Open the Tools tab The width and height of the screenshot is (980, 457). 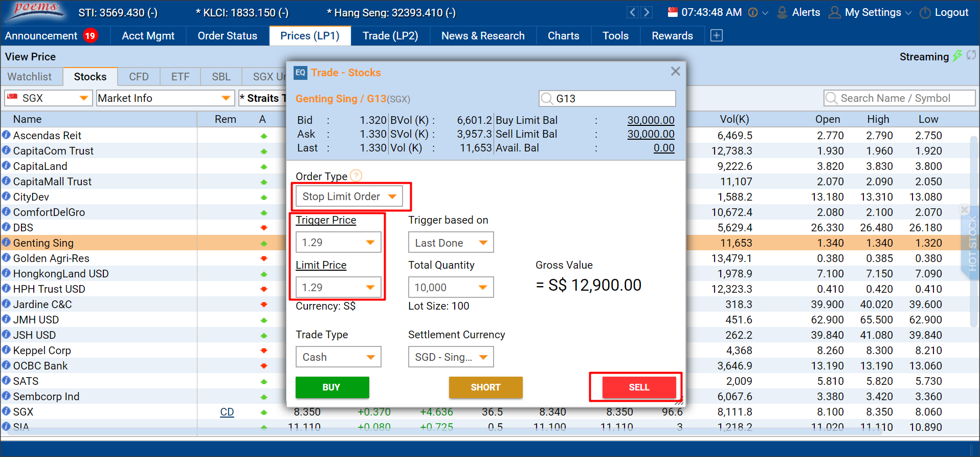click(x=615, y=36)
